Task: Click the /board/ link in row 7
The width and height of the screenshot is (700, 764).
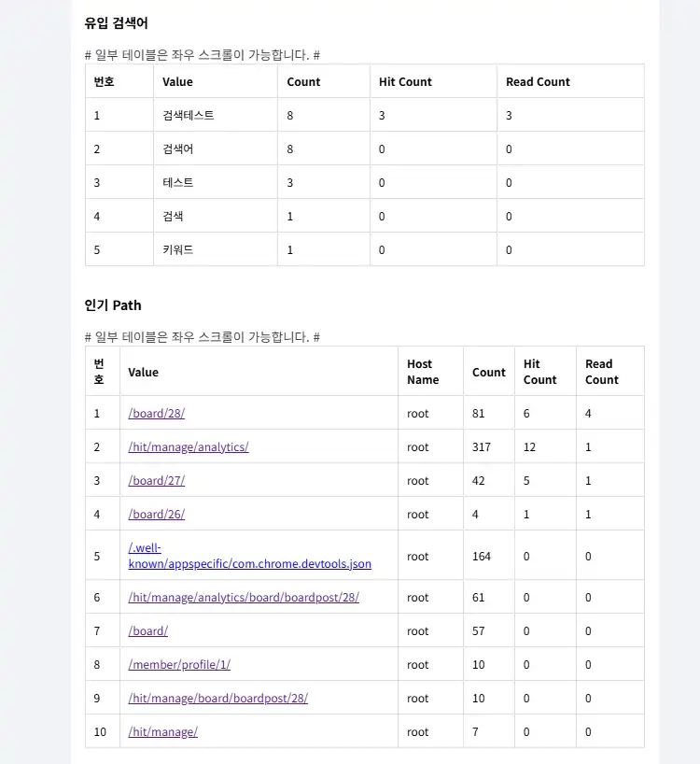Action: (x=147, y=630)
